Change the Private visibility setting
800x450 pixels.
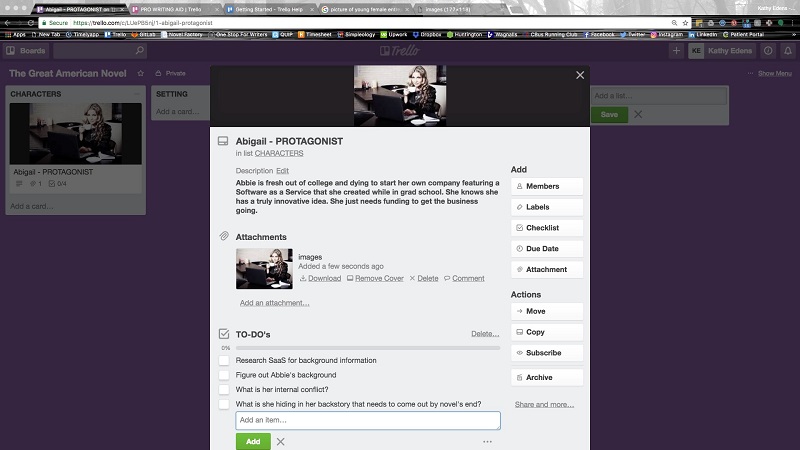171,73
